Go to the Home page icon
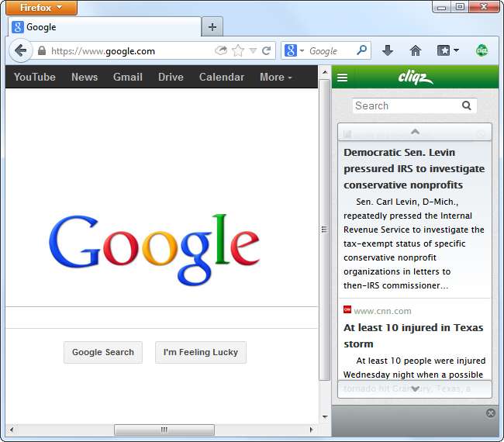504x442 pixels. click(416, 51)
